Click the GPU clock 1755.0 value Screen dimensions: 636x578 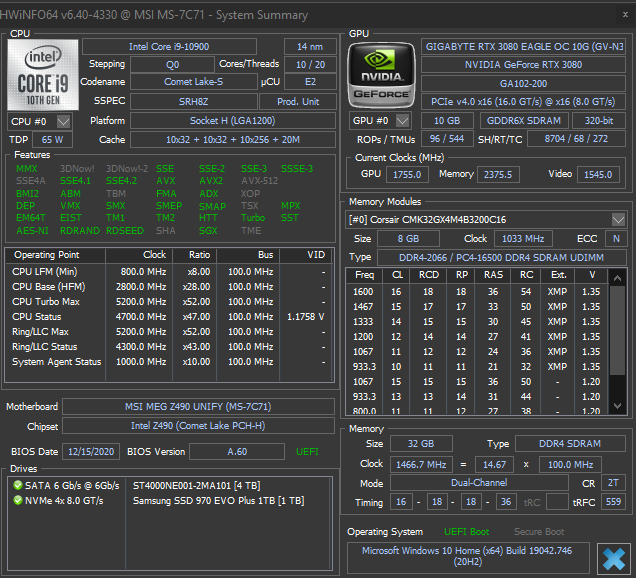407,174
